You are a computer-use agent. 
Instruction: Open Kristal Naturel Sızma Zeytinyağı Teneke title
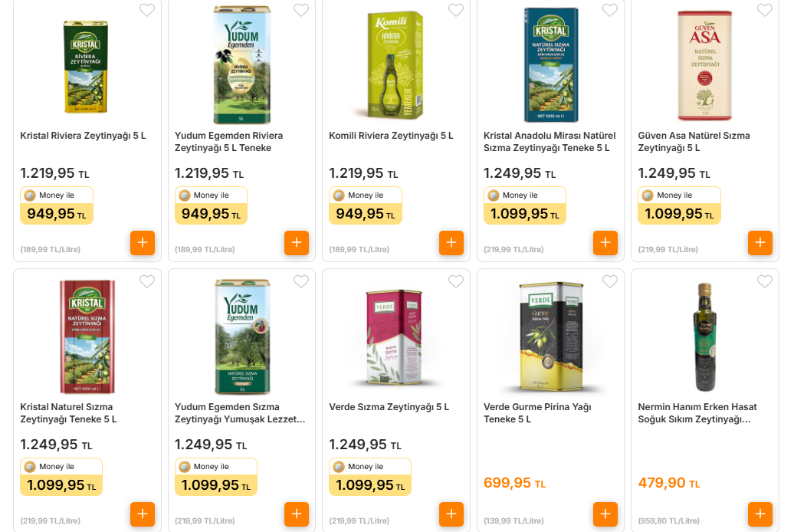click(68, 413)
